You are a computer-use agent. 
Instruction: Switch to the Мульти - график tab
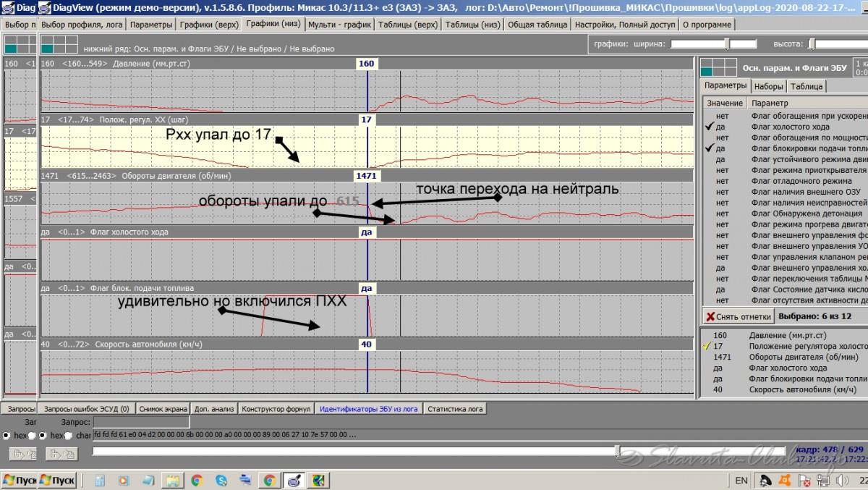click(339, 25)
